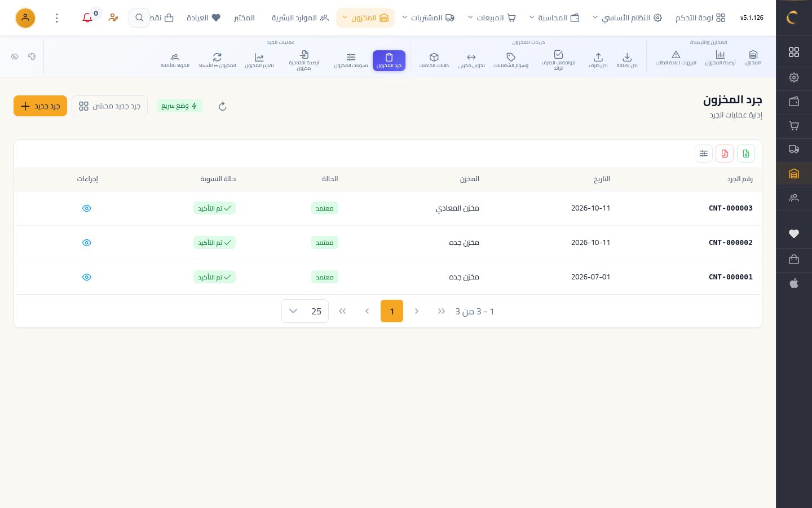Open تنبيهات إعادة الطلب reorder alerts
This screenshot has width=812, height=508.
pos(676,58)
